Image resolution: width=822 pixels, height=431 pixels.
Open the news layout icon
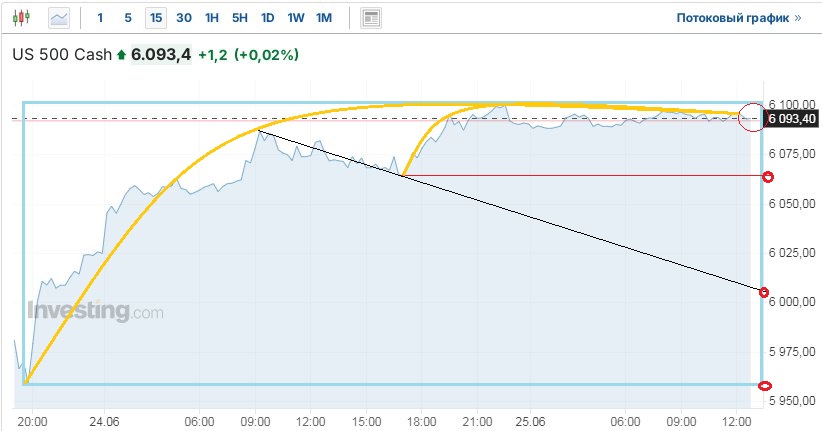click(x=371, y=18)
